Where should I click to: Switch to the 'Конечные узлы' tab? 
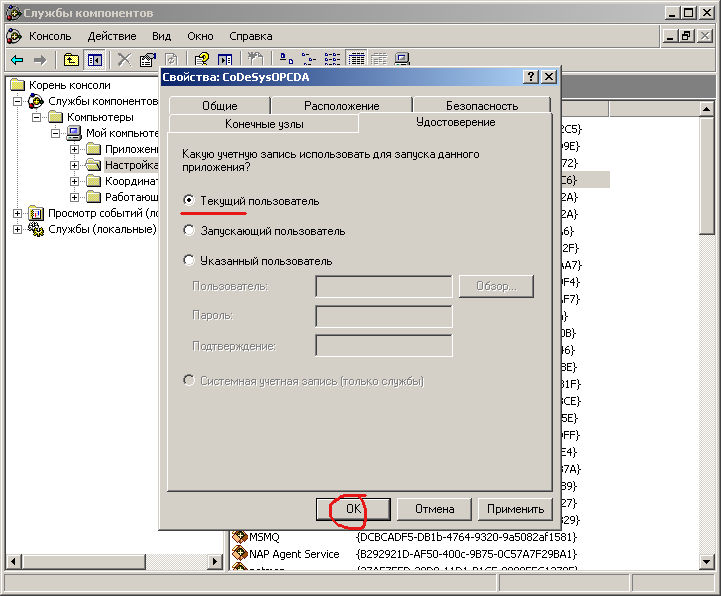[264, 124]
